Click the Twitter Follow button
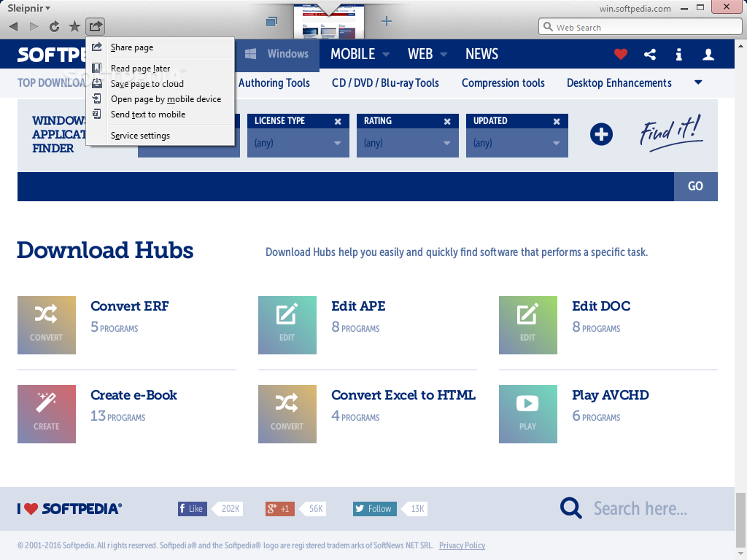Screen dimensions: 747x560 tap(374, 508)
